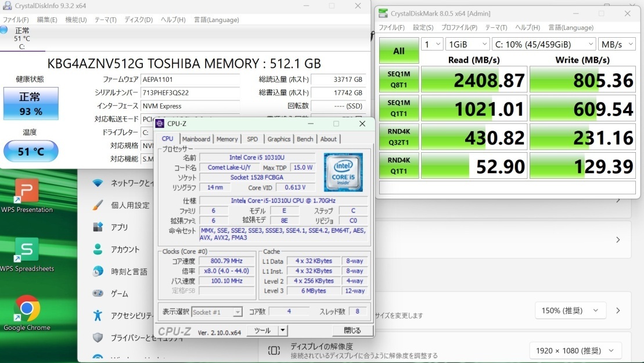Click the Time and language clock icon
Viewport: 644px width, 363px height.
[98, 271]
